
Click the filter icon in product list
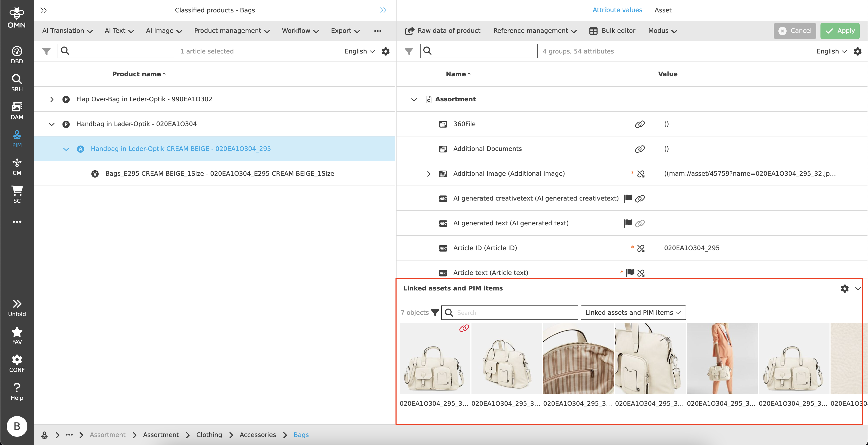point(47,51)
